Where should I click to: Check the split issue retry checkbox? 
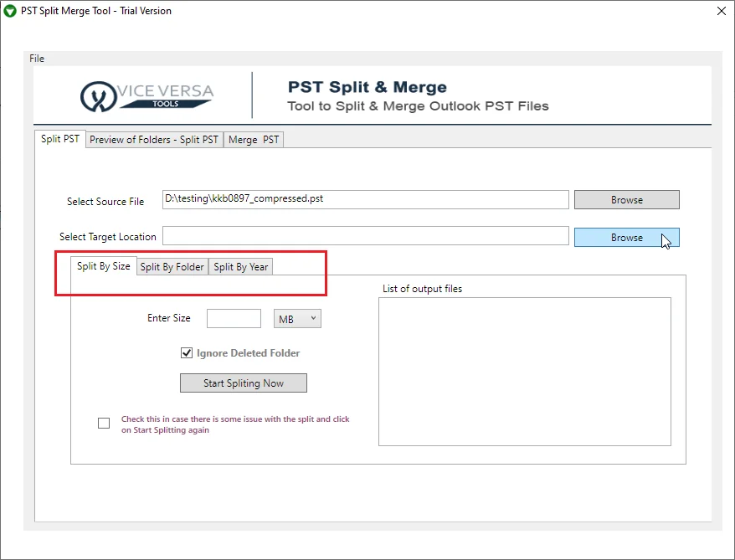pyautogui.click(x=104, y=424)
